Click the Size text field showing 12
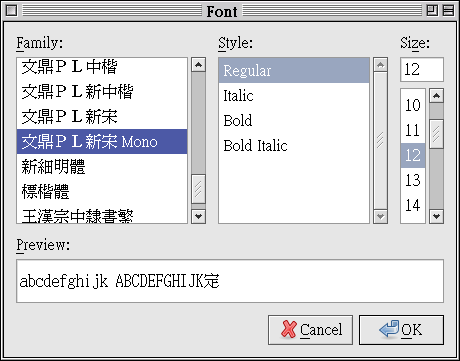Viewport: 460px width, 361px height. pyautogui.click(x=422, y=69)
